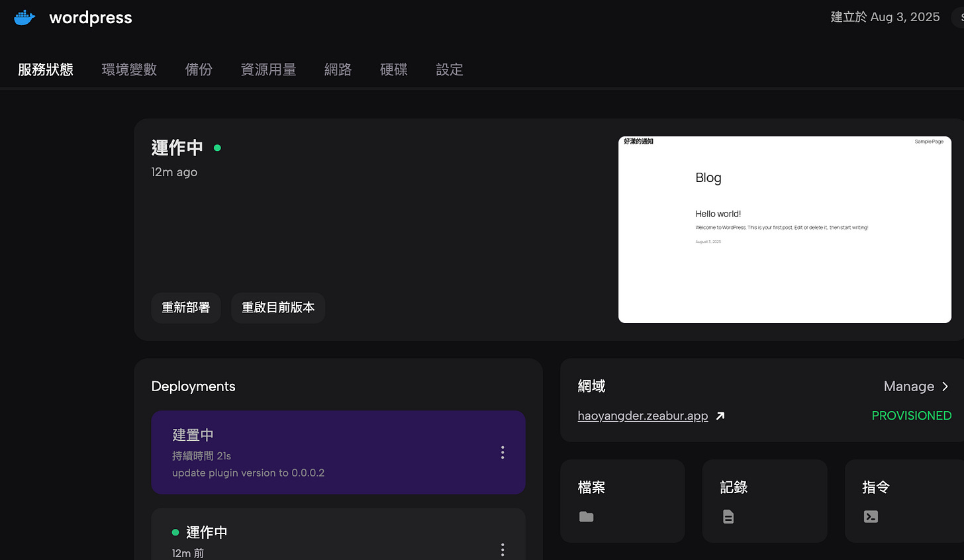Image resolution: width=964 pixels, height=560 pixels.
Task: Click the 網域 heading
Action: [591, 386]
